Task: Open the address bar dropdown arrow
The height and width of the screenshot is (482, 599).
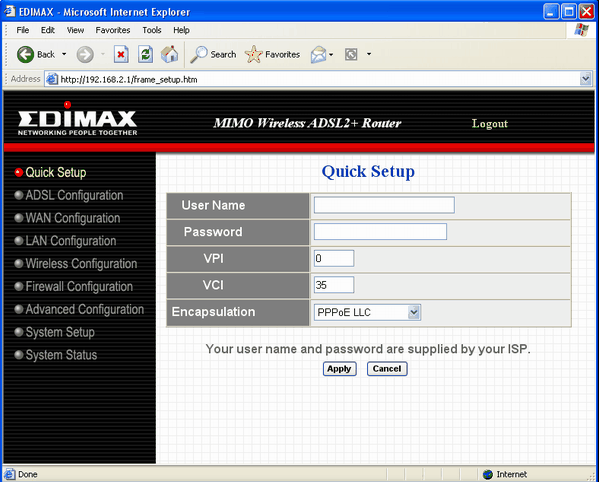Action: point(586,79)
